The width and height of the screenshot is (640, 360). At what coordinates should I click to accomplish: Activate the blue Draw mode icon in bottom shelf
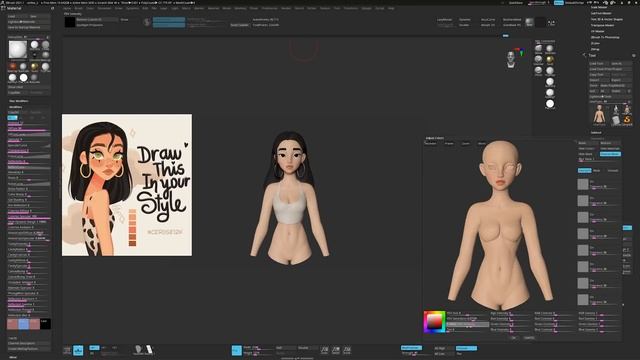point(237,350)
